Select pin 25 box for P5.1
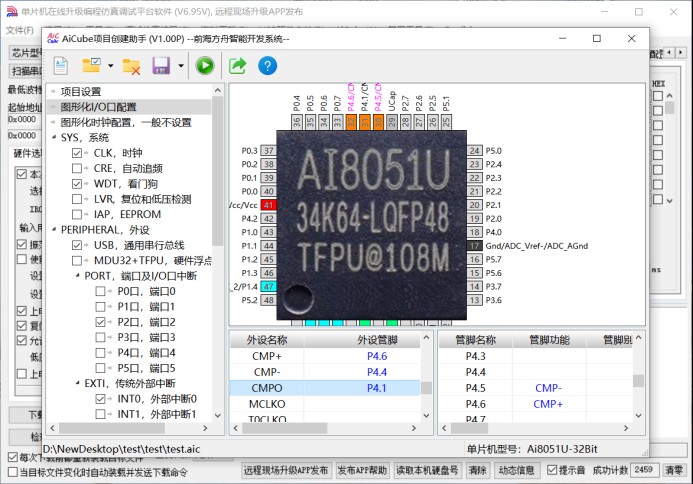Screen dimensions: 693x484 click(446, 122)
